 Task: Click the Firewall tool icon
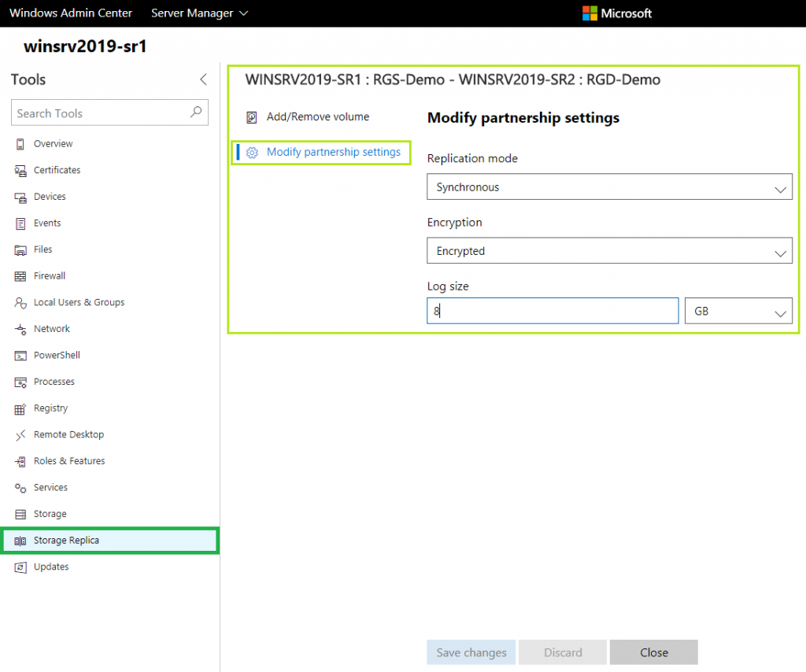pos(20,275)
